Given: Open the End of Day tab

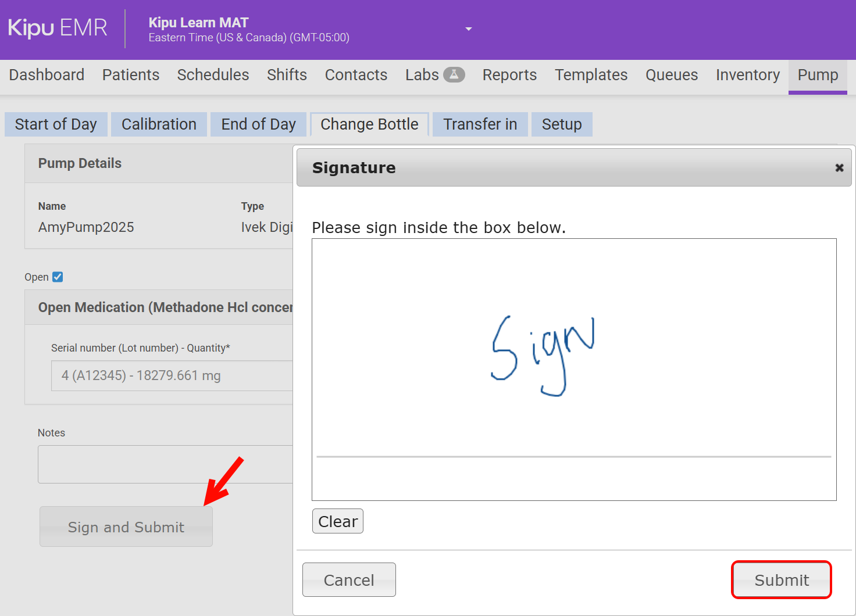Looking at the screenshot, I should 258,124.
